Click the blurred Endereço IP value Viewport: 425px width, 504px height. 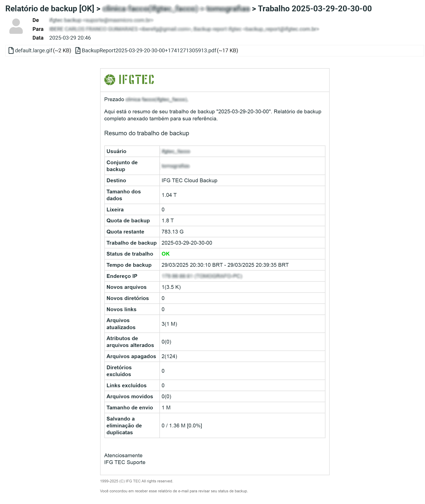(202, 276)
